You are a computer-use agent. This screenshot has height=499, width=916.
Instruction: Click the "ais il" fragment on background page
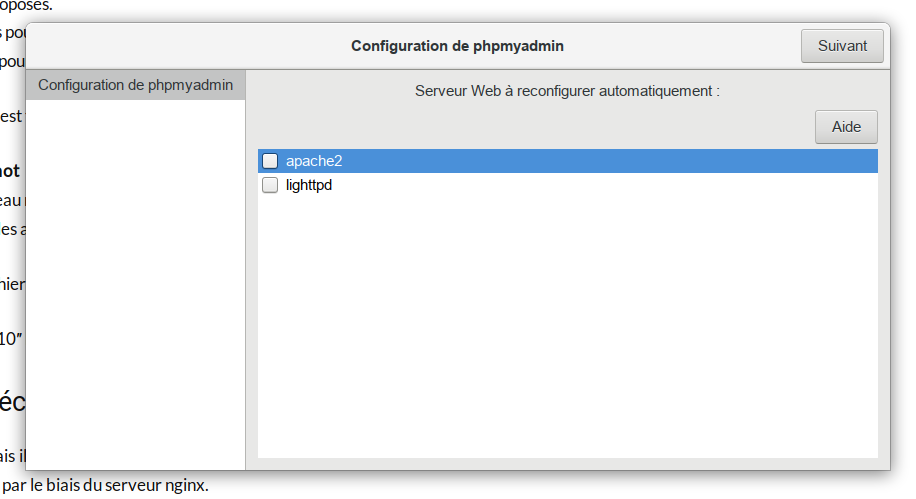12,457
